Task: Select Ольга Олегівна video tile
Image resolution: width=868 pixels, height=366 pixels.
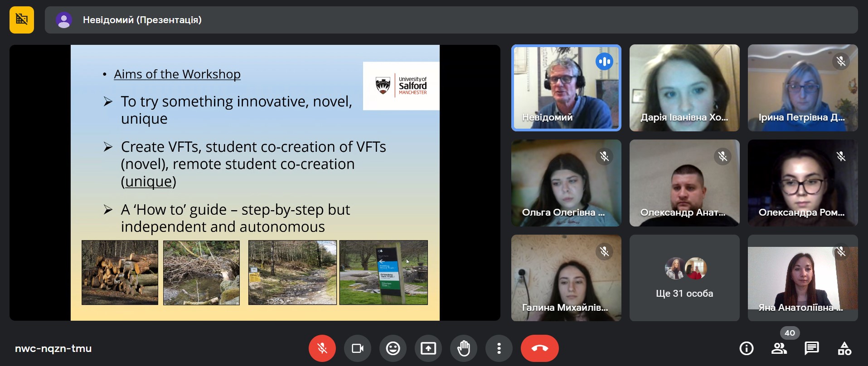Action: (x=566, y=183)
